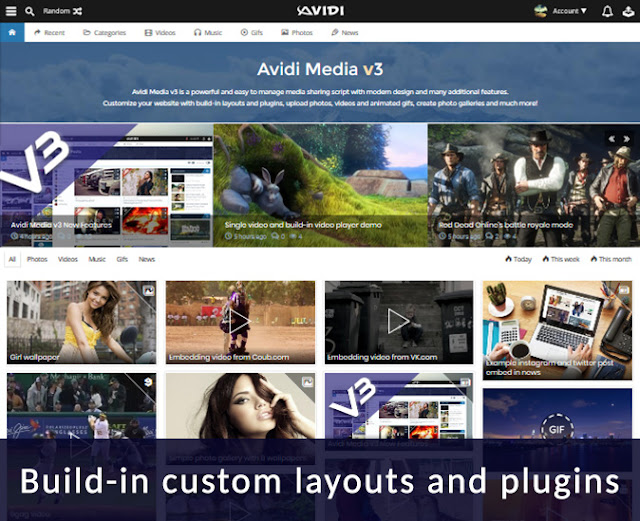Go to next featured slide arrow
The width and height of the screenshot is (640, 521).
coord(626,139)
